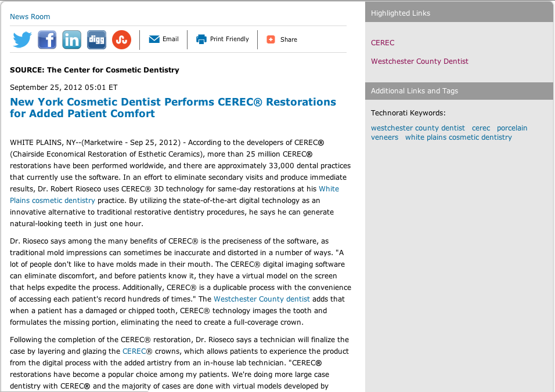Open the CEREC link in the third paragraph

[134, 351]
